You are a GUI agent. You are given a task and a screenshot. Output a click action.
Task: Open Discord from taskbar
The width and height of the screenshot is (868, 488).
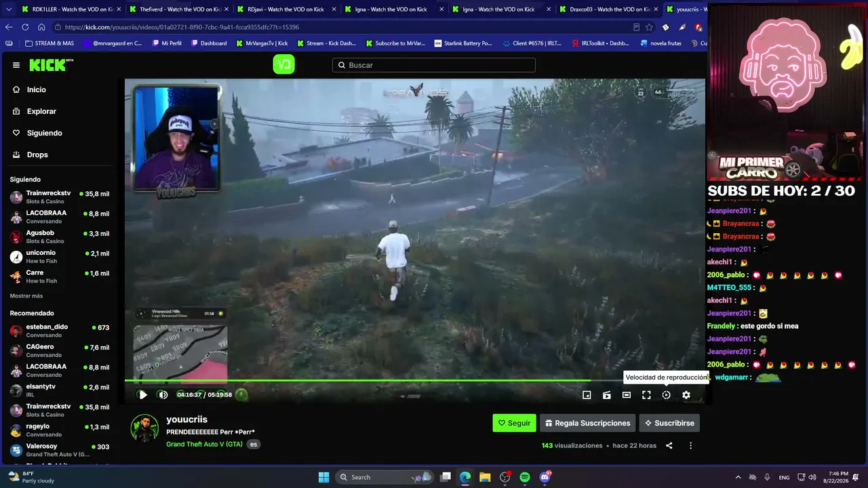545,477
